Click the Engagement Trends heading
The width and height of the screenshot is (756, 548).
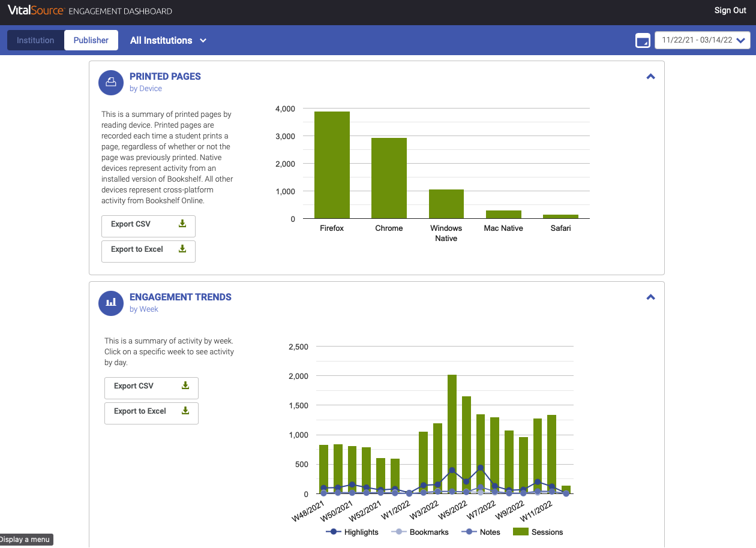(181, 297)
